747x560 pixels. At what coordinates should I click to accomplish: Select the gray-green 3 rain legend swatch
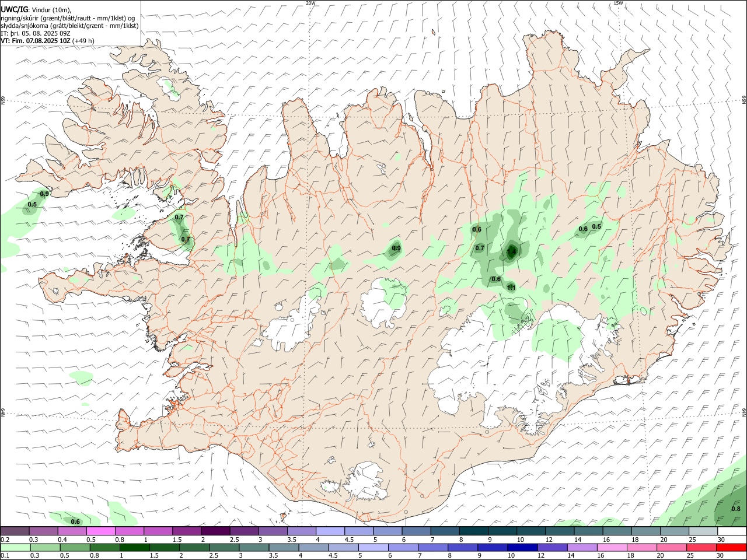tap(253, 547)
